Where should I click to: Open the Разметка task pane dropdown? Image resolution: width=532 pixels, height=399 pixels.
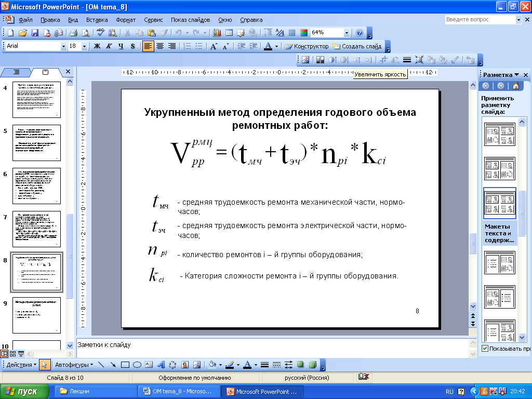point(517,75)
